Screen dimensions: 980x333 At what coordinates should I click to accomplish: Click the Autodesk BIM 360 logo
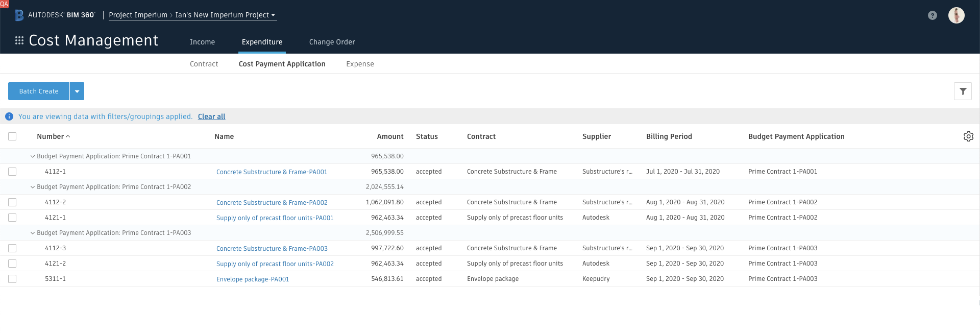click(55, 15)
